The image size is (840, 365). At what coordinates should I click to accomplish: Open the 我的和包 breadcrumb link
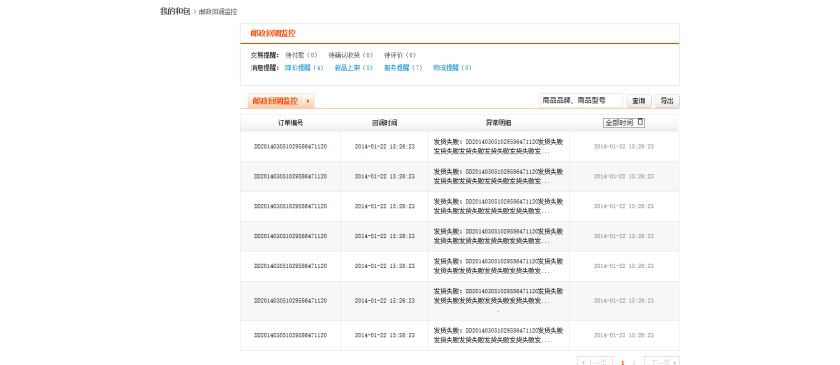(175, 11)
